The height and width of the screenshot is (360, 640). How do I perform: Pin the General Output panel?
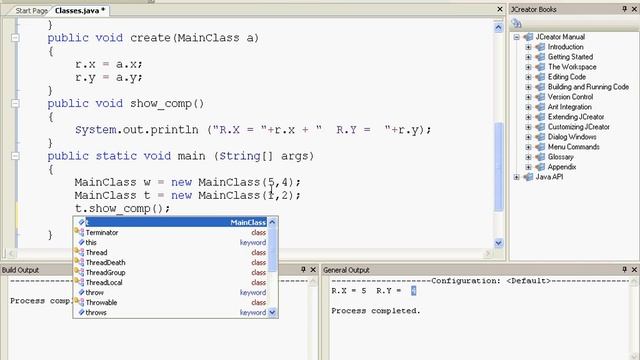tap(624, 269)
